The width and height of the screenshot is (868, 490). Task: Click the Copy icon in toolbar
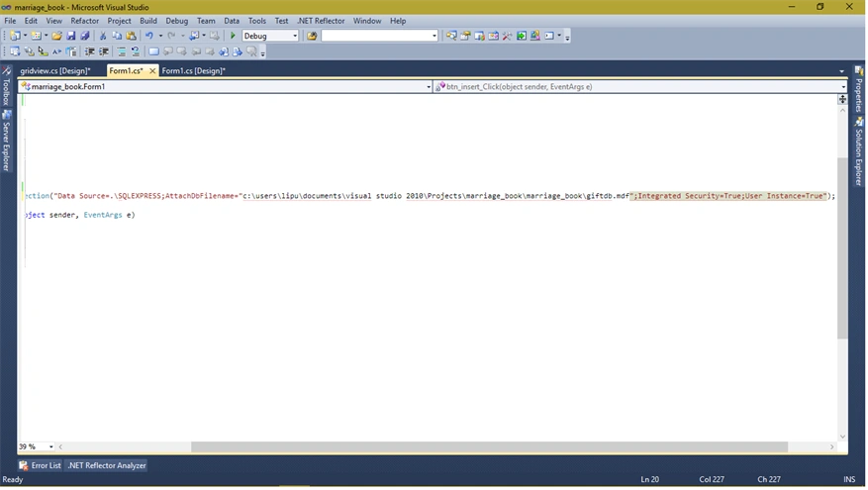coord(117,36)
